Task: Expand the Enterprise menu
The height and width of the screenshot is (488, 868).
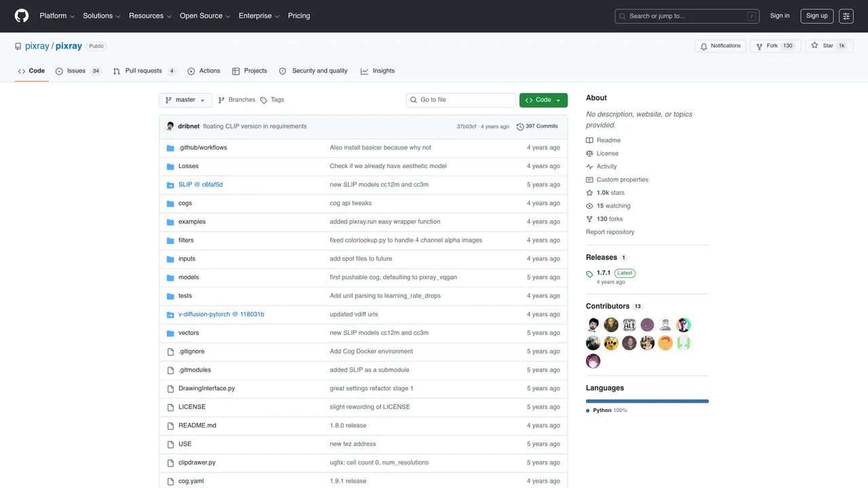Action: point(259,16)
